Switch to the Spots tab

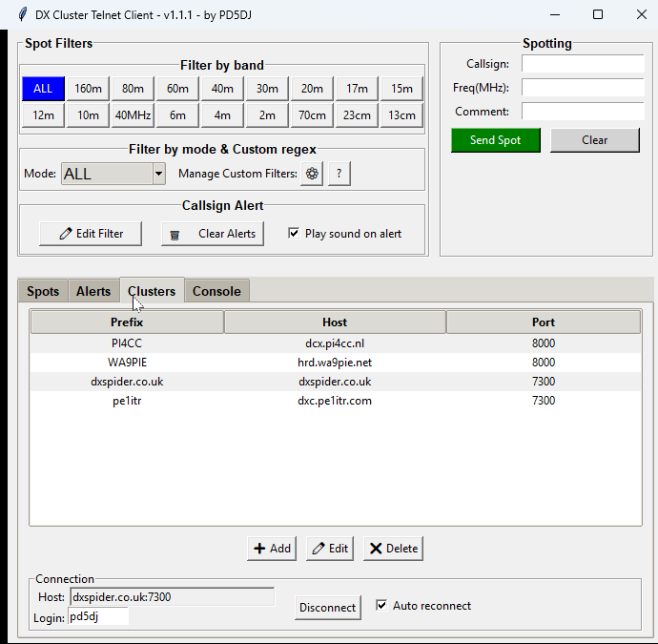(43, 291)
